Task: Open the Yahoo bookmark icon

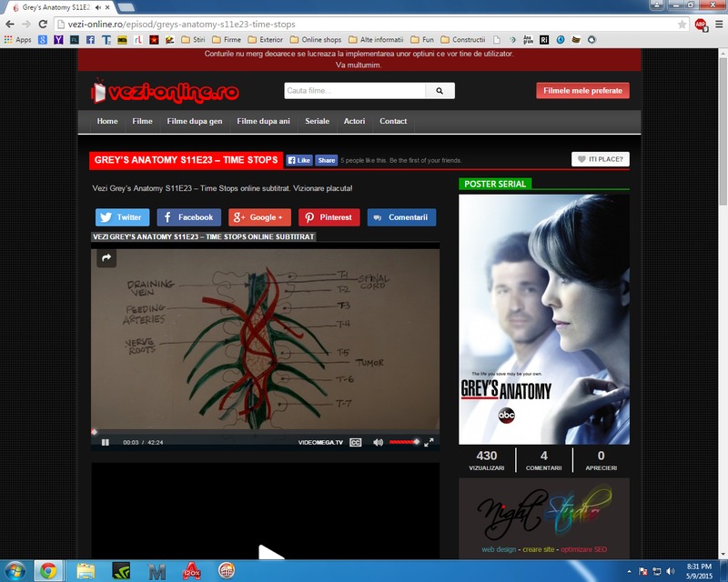Action: [x=58, y=40]
